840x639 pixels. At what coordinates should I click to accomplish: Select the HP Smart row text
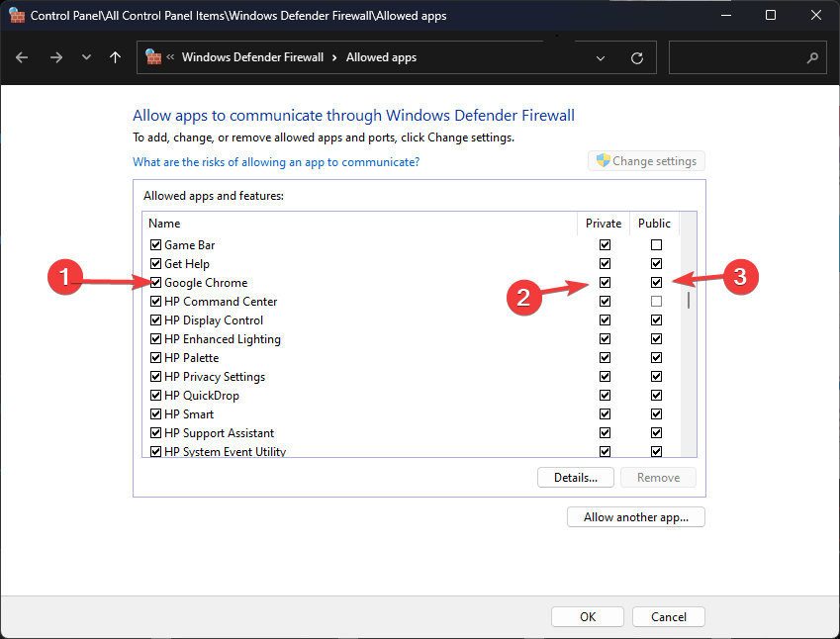click(x=189, y=414)
